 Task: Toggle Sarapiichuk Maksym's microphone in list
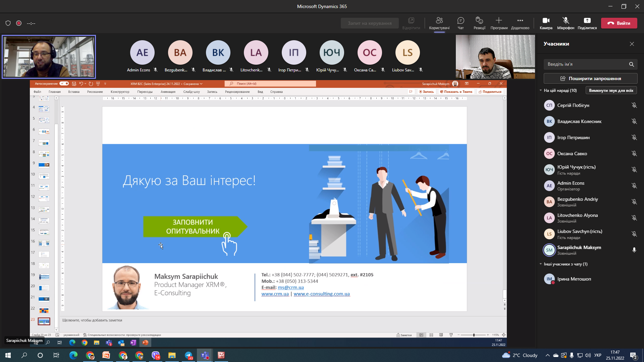pyautogui.click(x=634, y=250)
